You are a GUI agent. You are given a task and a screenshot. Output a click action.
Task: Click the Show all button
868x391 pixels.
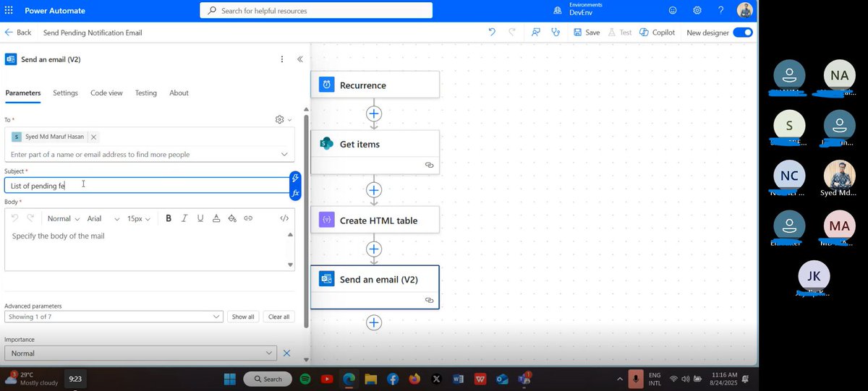tap(243, 317)
